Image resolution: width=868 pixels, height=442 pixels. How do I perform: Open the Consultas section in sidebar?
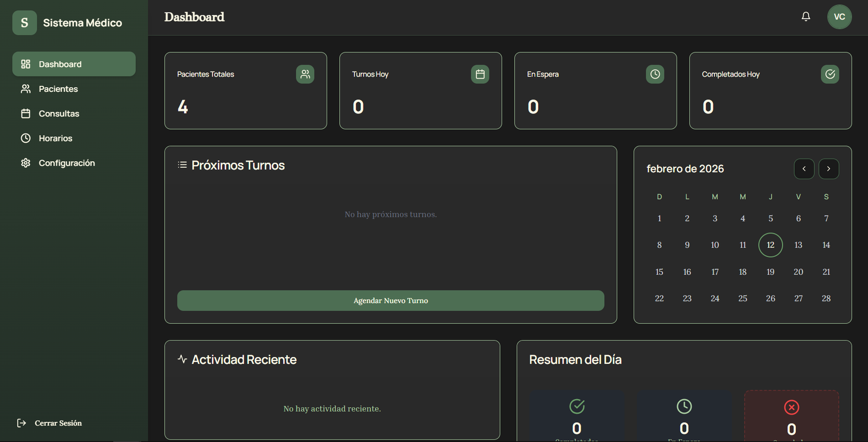[x=59, y=113]
